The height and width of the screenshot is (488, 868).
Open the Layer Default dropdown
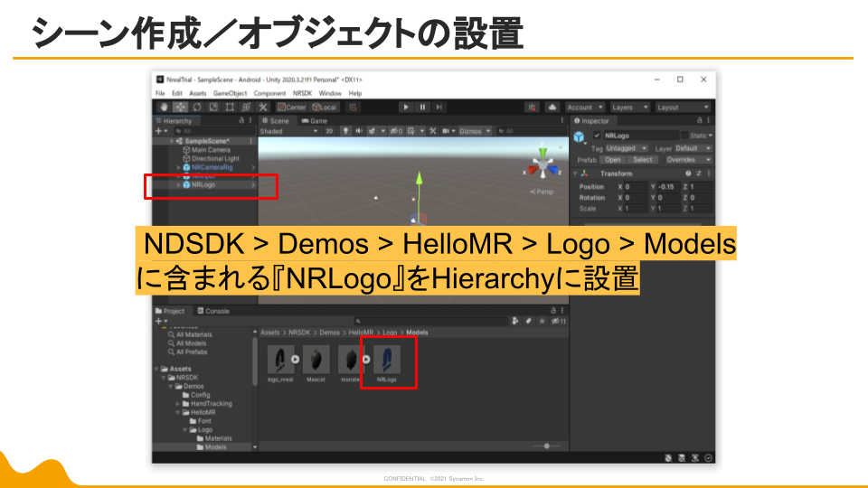693,148
